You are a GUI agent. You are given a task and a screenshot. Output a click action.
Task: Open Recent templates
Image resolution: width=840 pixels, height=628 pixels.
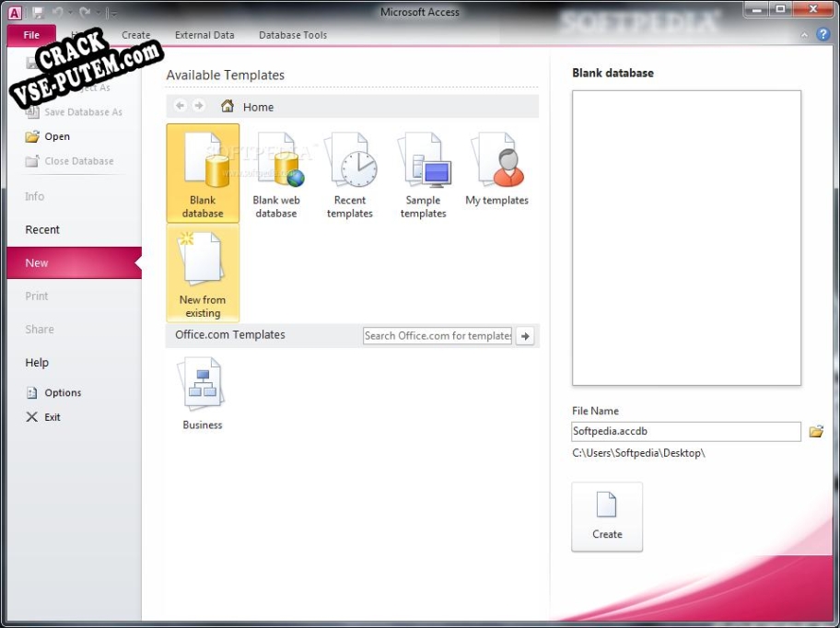[x=350, y=175]
